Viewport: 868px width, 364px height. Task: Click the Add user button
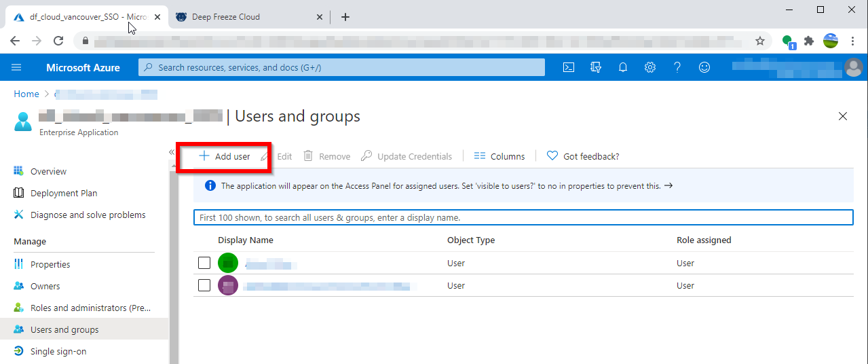coord(225,156)
